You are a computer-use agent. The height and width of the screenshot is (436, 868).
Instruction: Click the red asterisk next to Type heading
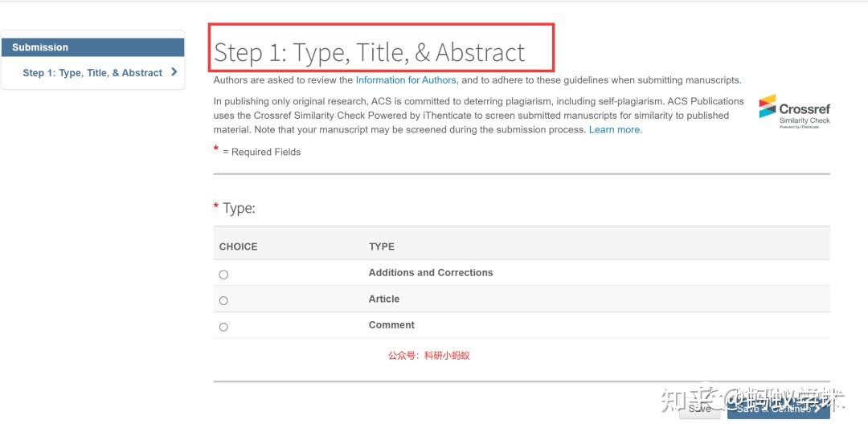click(x=216, y=207)
